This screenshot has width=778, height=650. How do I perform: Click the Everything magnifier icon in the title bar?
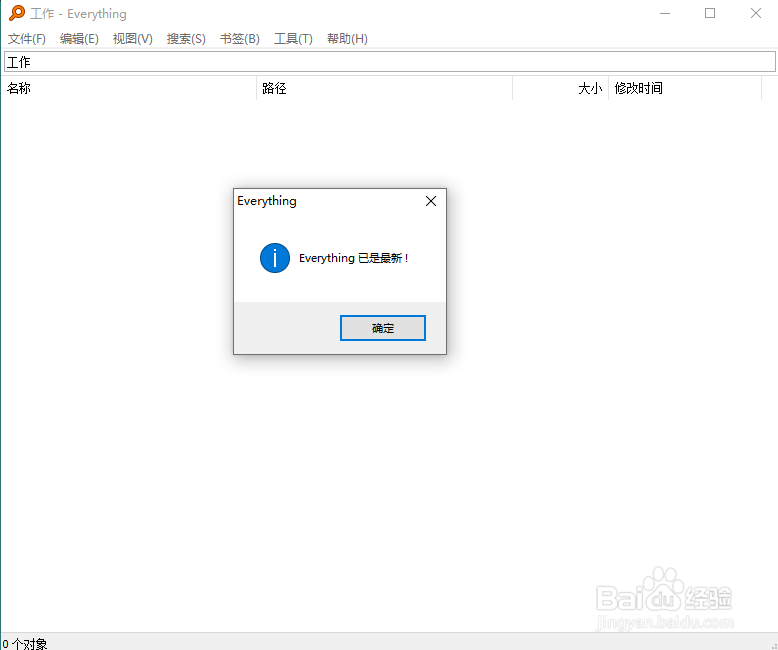click(17, 13)
